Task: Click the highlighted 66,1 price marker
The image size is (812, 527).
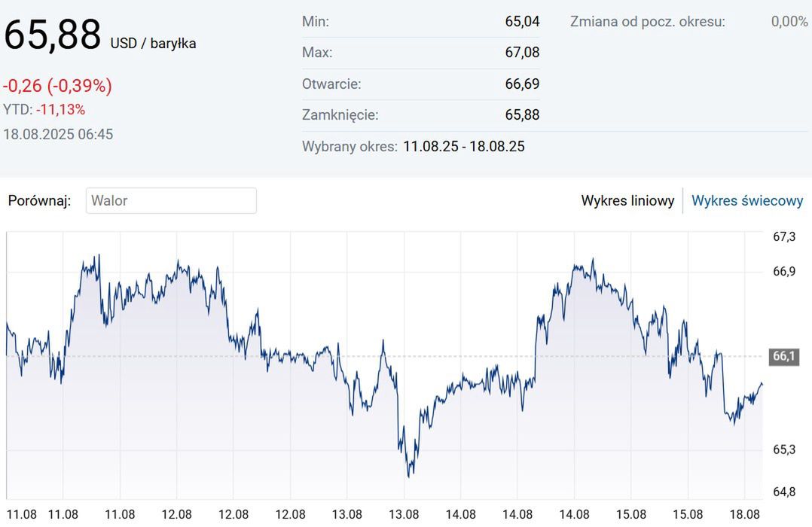Action: click(x=784, y=357)
